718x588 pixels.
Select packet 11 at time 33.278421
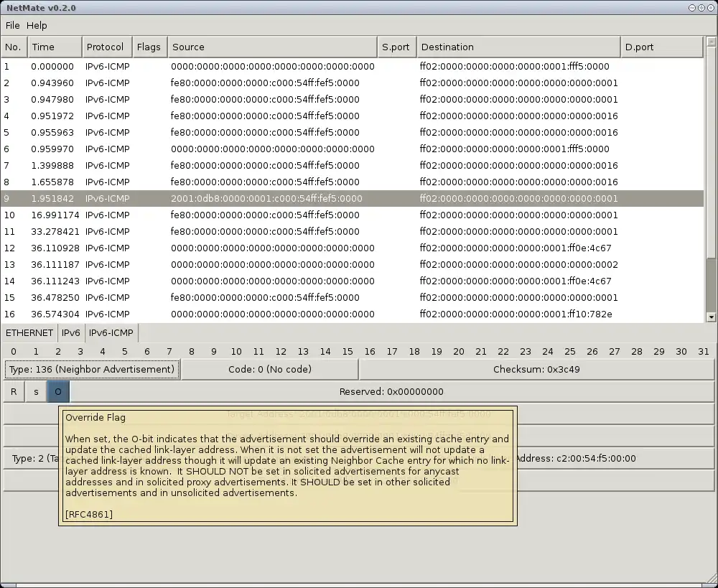coord(352,231)
